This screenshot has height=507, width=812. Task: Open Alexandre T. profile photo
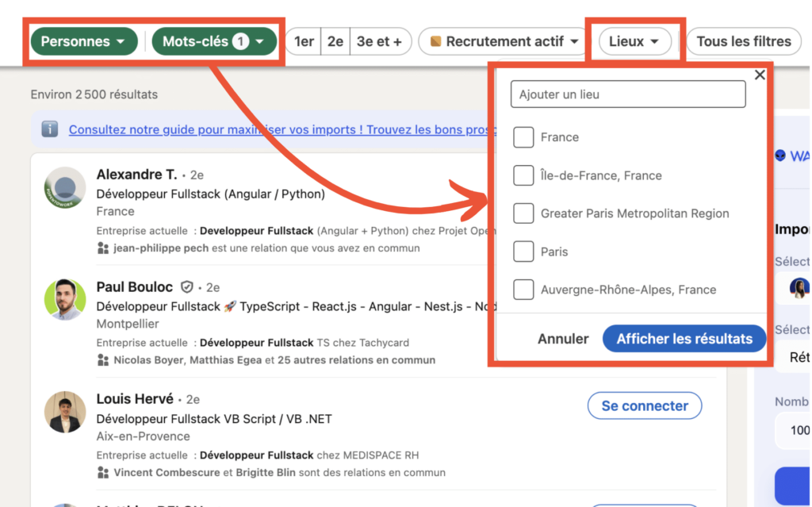pyautogui.click(x=65, y=188)
